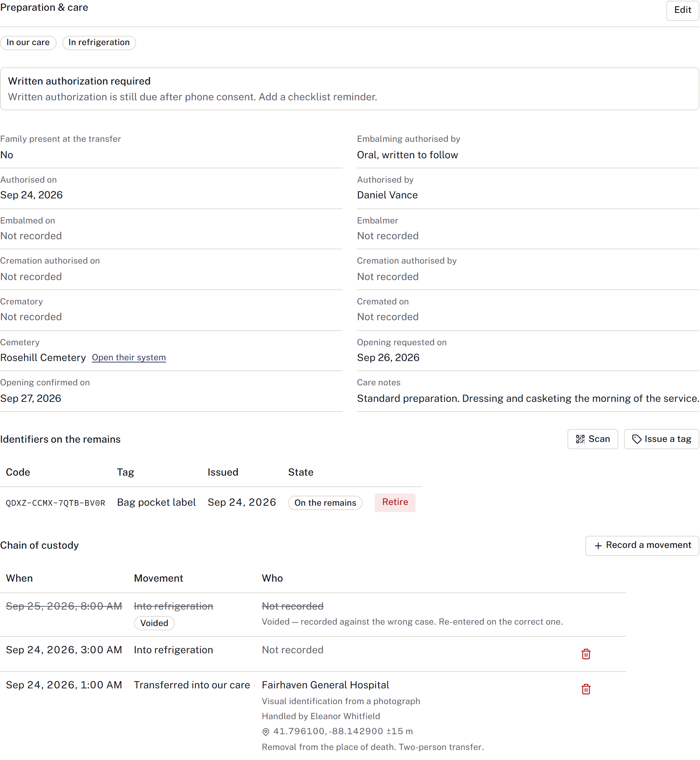
Task: Click Opening confirmed on Sep 27, 2026
Action: pyautogui.click(x=31, y=398)
